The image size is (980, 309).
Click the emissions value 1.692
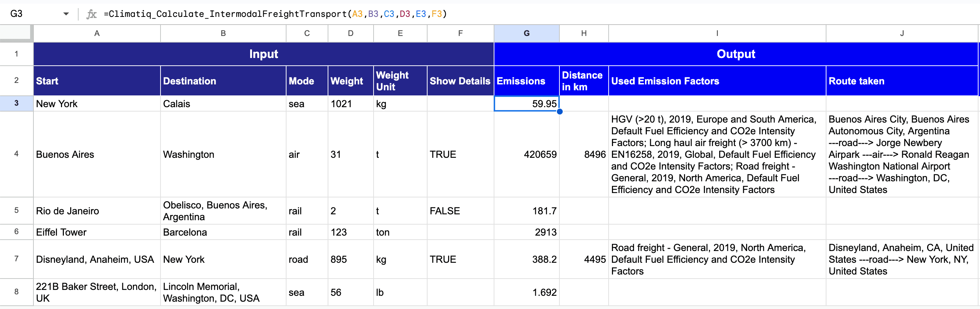[x=527, y=292]
